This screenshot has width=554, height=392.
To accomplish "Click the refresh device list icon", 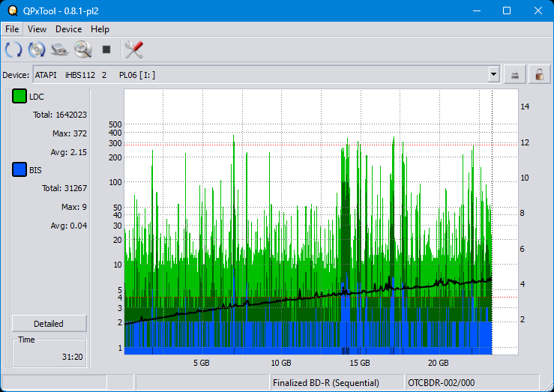I will pyautogui.click(x=13, y=49).
